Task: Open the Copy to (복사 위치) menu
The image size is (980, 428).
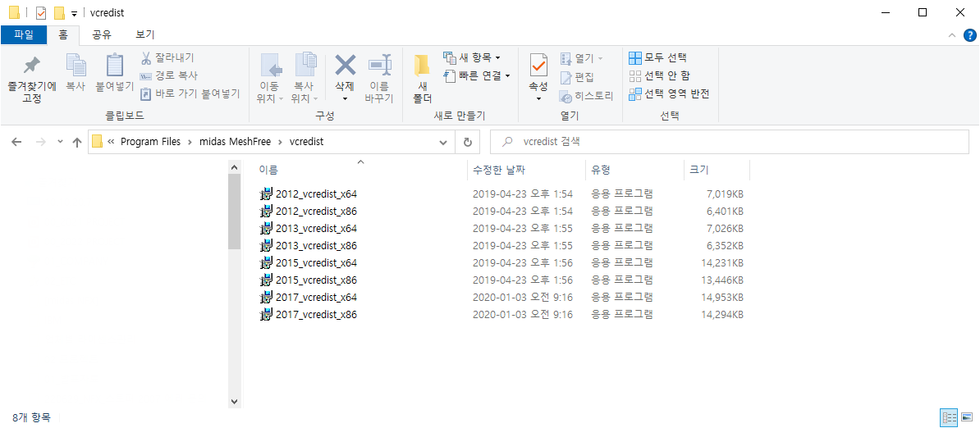Action: pyautogui.click(x=305, y=79)
